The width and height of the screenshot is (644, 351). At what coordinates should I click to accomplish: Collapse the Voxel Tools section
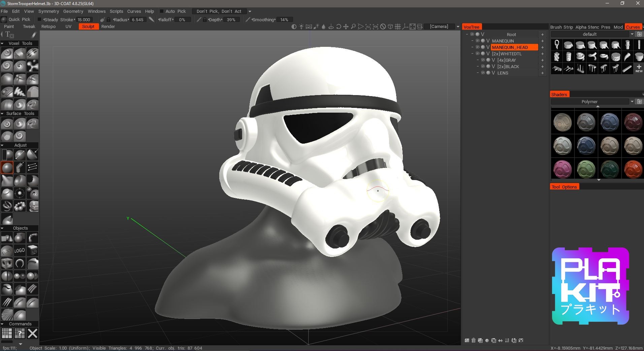[2, 43]
